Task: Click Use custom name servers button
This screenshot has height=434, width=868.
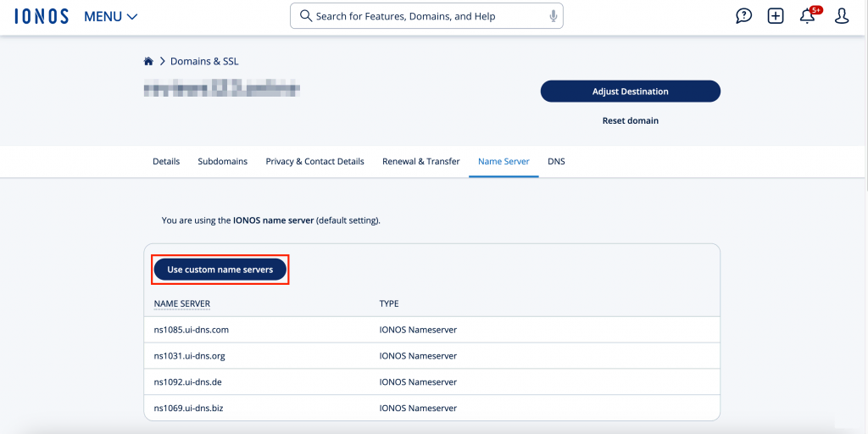Action: (220, 270)
